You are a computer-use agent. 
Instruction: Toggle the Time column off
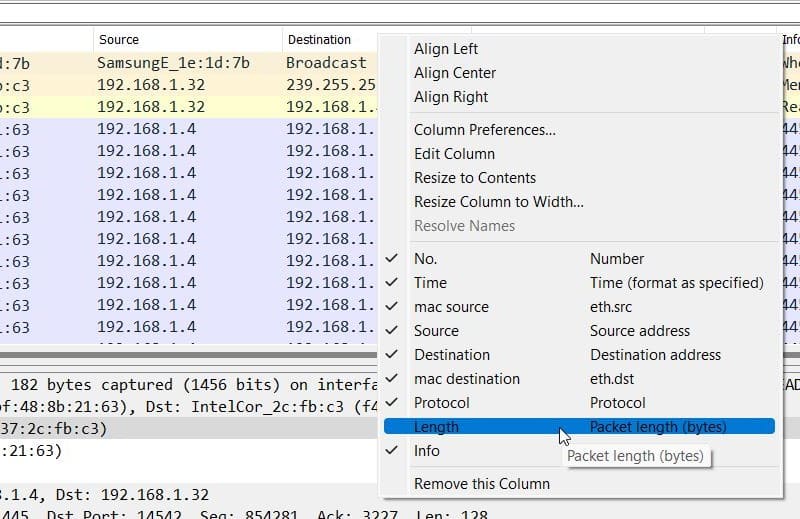[x=430, y=283]
